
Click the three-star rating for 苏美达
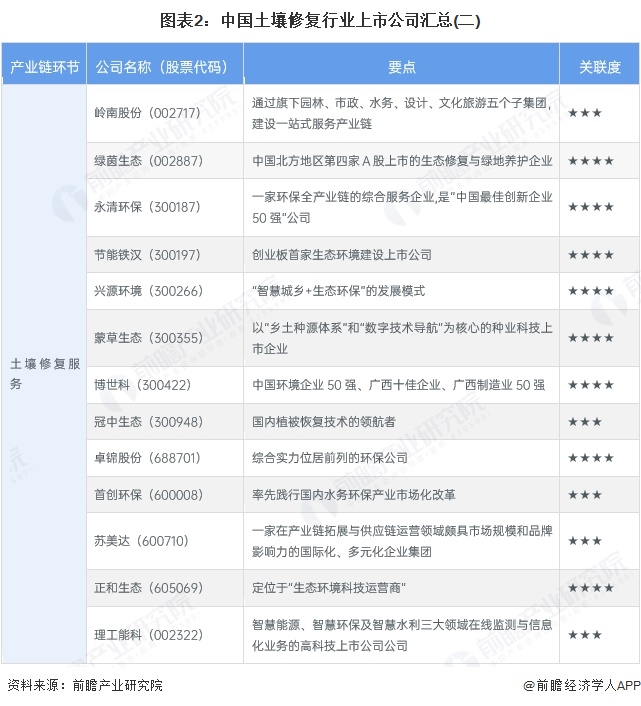585,541
